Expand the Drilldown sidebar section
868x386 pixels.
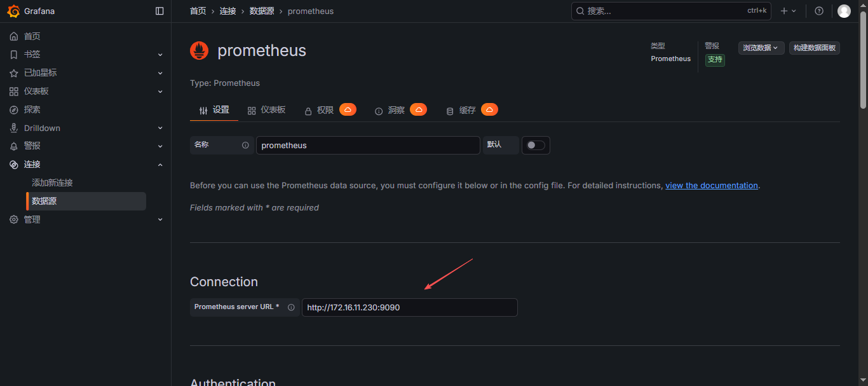click(x=160, y=128)
